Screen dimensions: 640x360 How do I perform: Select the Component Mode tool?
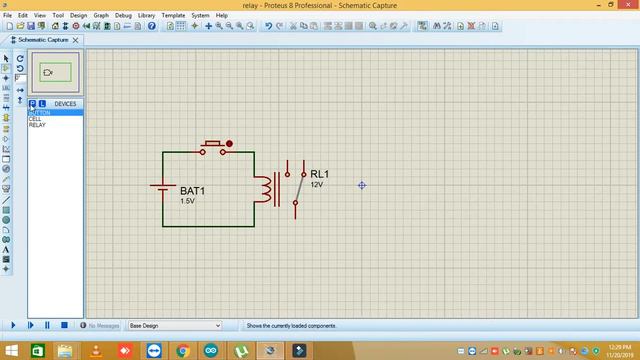click(x=6, y=68)
